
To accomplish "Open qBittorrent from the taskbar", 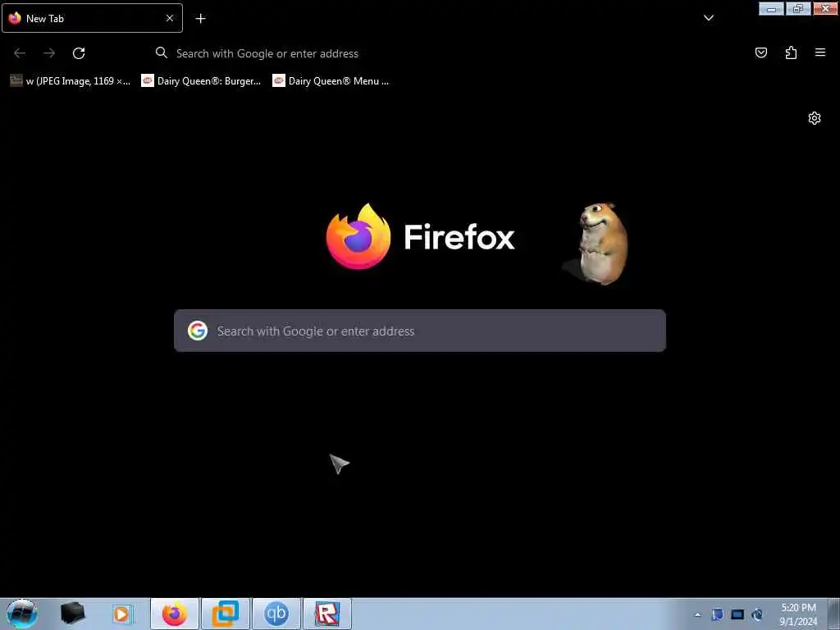I will [276, 614].
